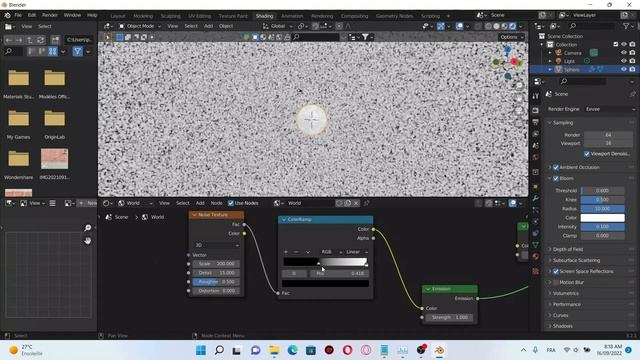
Task: Click the Noise Texture Scale field
Action: coord(216,264)
